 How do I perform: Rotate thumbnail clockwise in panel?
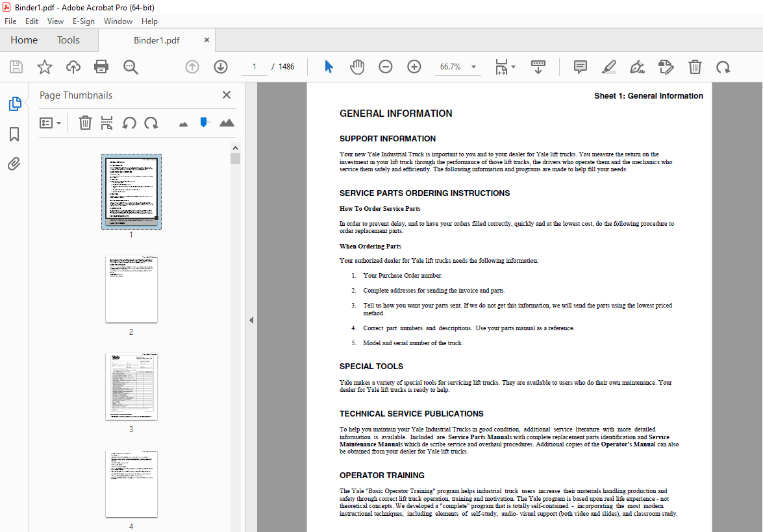[x=151, y=123]
